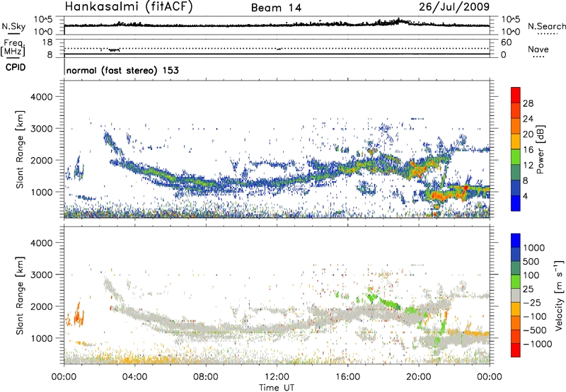
Task: Click the '-500' velocity colorbar value
Action: pos(535,330)
